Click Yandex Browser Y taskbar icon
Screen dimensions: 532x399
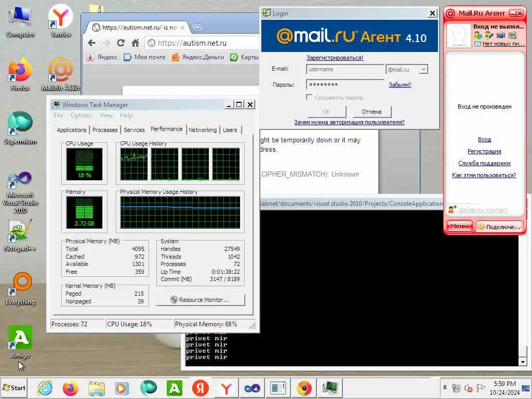click(x=226, y=388)
